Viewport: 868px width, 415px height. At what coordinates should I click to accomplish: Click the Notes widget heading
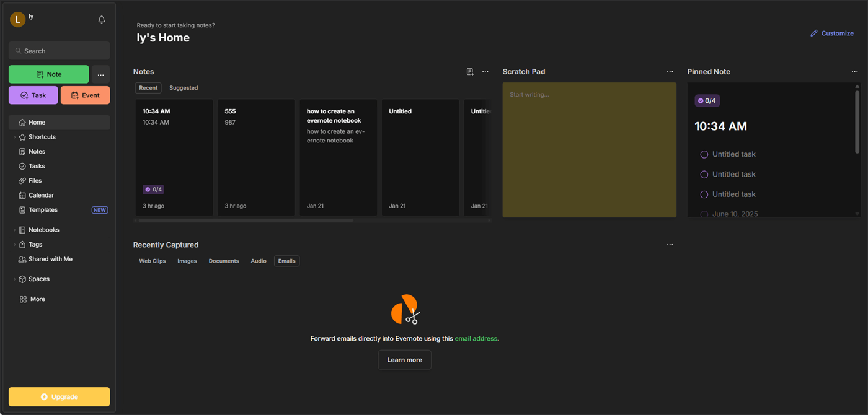pos(144,72)
